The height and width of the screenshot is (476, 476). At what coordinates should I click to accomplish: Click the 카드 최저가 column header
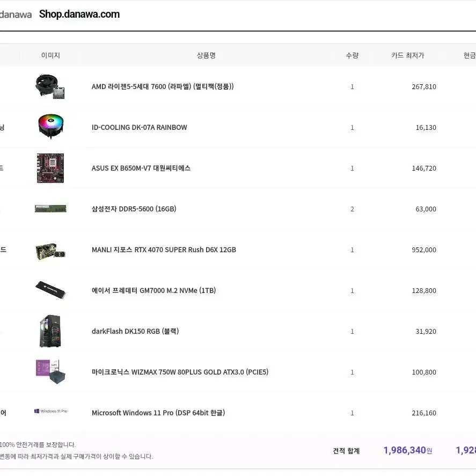click(407, 55)
